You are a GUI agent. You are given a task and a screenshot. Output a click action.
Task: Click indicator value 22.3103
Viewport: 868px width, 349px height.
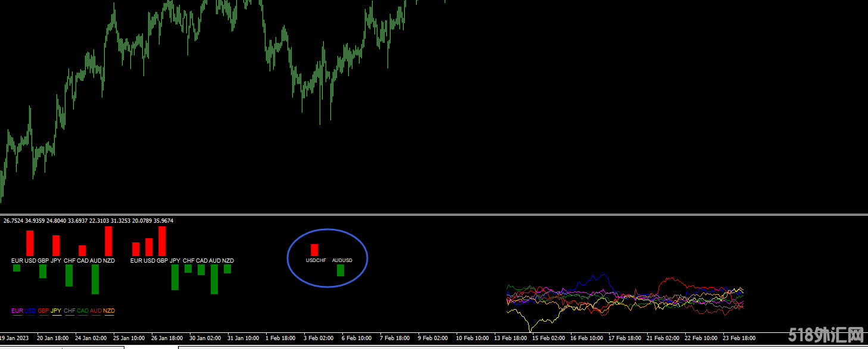[99, 221]
